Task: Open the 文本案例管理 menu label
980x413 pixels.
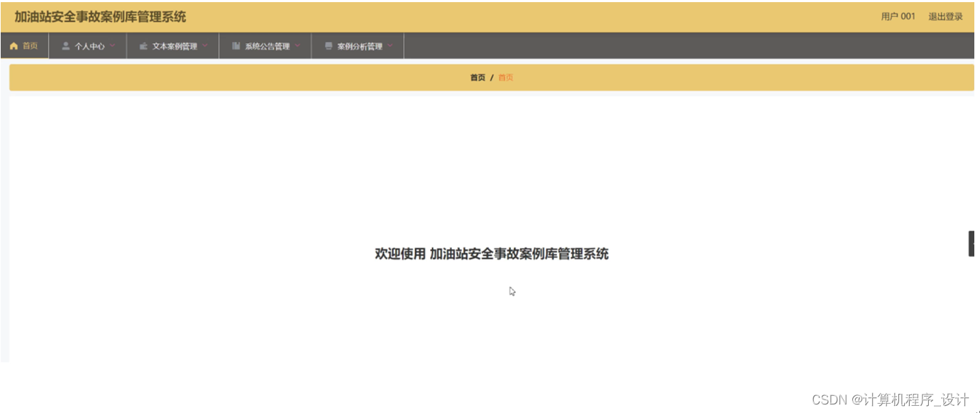Action: coord(175,47)
